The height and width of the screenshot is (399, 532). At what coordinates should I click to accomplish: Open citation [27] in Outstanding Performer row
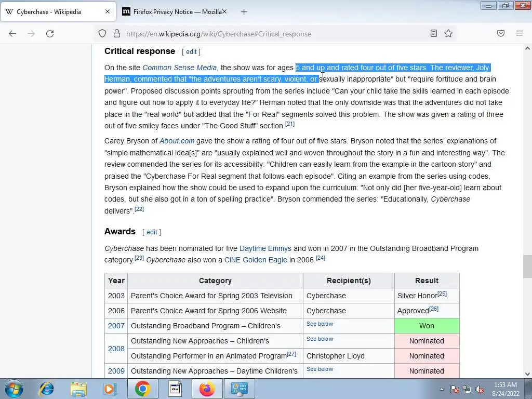[291, 354]
